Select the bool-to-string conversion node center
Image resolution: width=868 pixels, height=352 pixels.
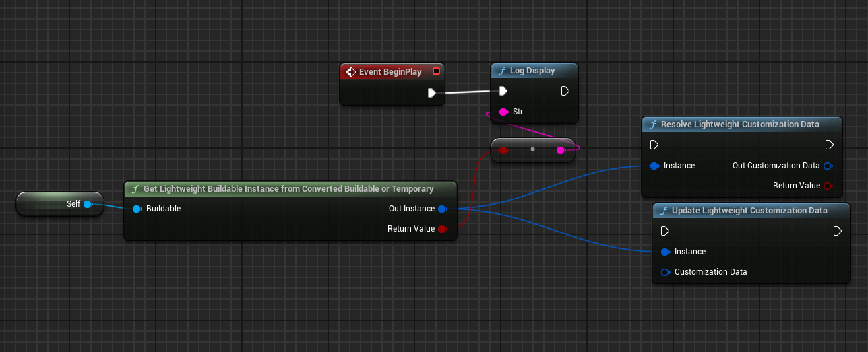(532, 149)
